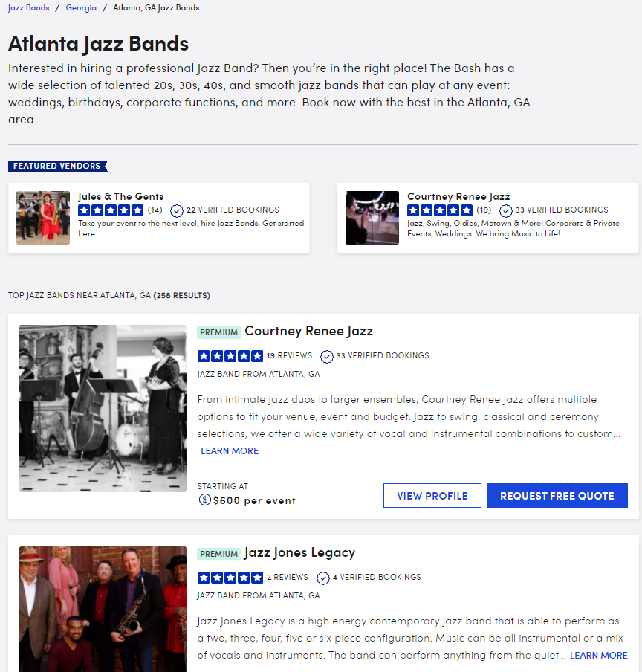Click the Request Free Quote button
Image resolution: width=642 pixels, height=672 pixels.
[557, 495]
